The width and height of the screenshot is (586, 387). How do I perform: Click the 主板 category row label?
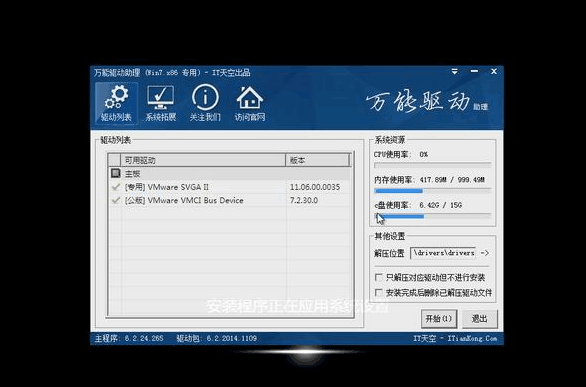coord(132,173)
